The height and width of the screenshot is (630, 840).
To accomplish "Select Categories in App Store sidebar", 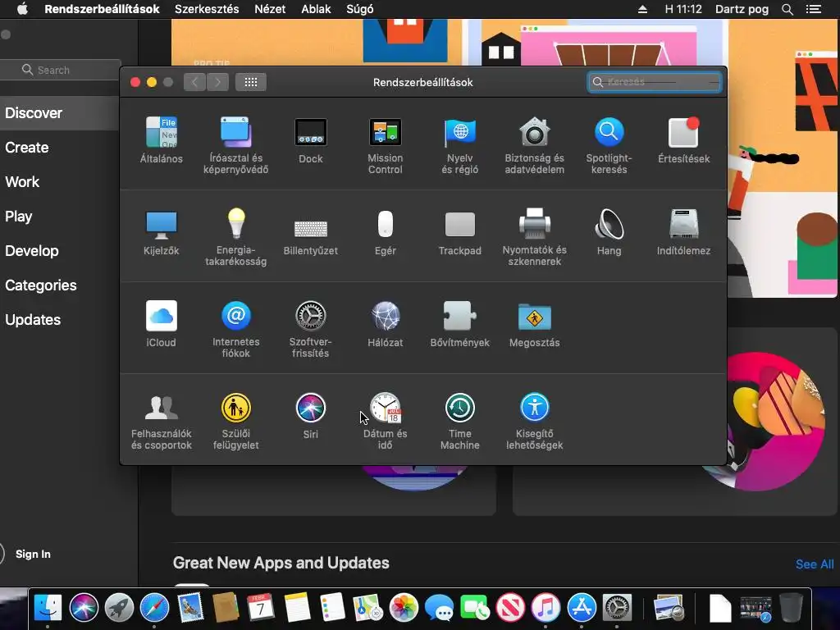I will (x=41, y=285).
